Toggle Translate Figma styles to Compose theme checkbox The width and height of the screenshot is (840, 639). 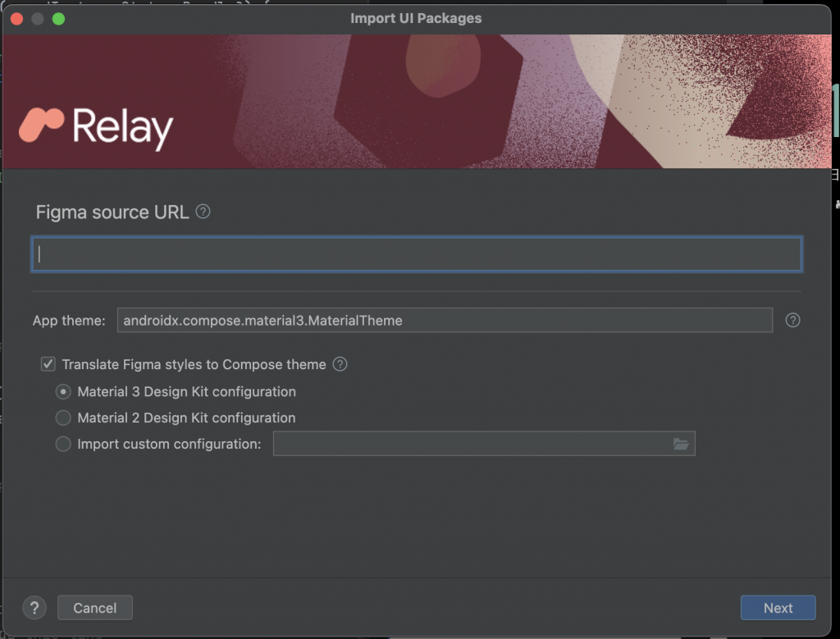click(48, 364)
